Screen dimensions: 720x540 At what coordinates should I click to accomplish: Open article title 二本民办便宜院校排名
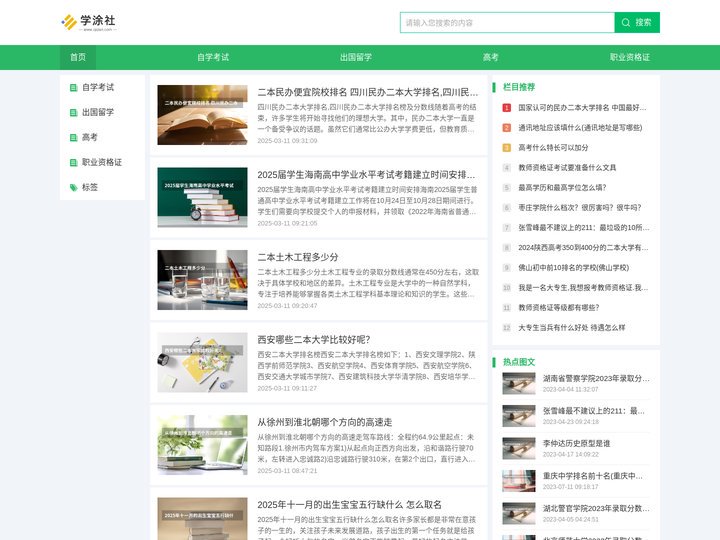click(367, 92)
